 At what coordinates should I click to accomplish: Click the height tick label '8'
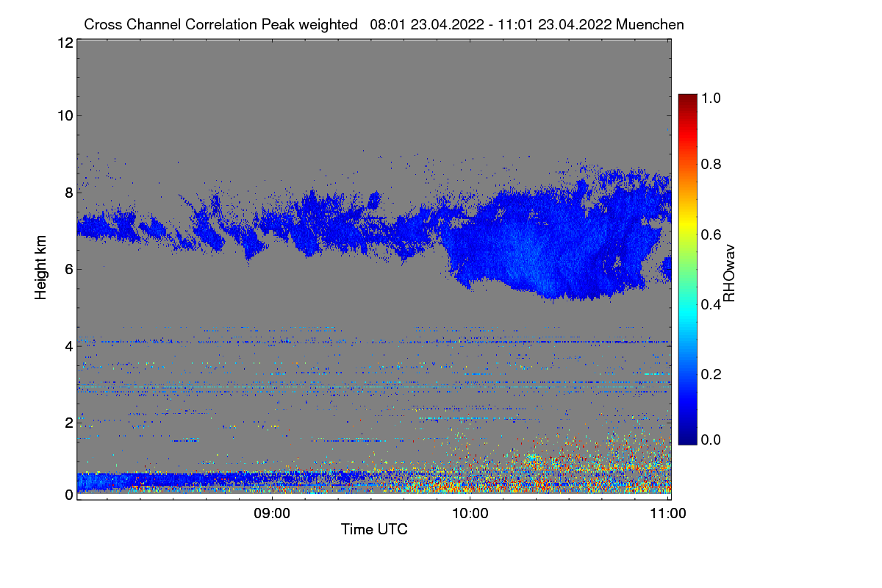pyautogui.click(x=68, y=193)
